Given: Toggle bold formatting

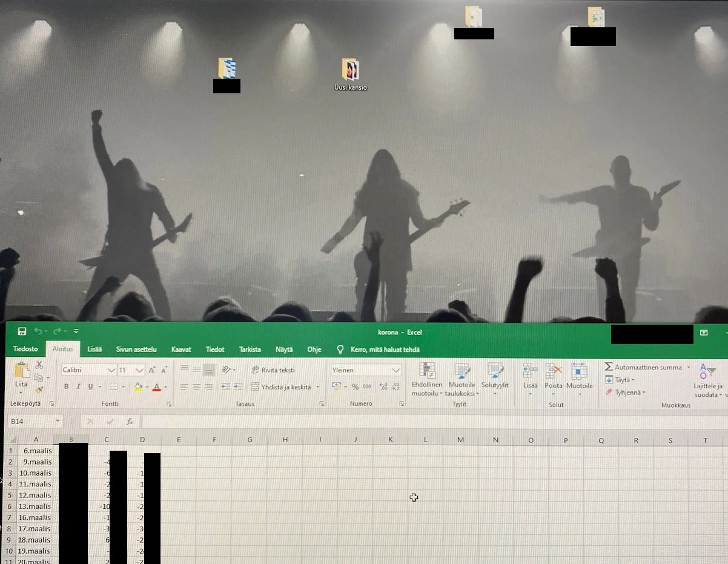Looking at the screenshot, I should (67, 387).
